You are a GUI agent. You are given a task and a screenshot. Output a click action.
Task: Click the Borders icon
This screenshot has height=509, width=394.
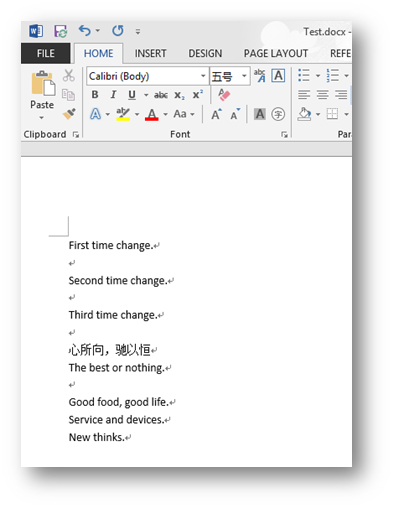(x=332, y=114)
